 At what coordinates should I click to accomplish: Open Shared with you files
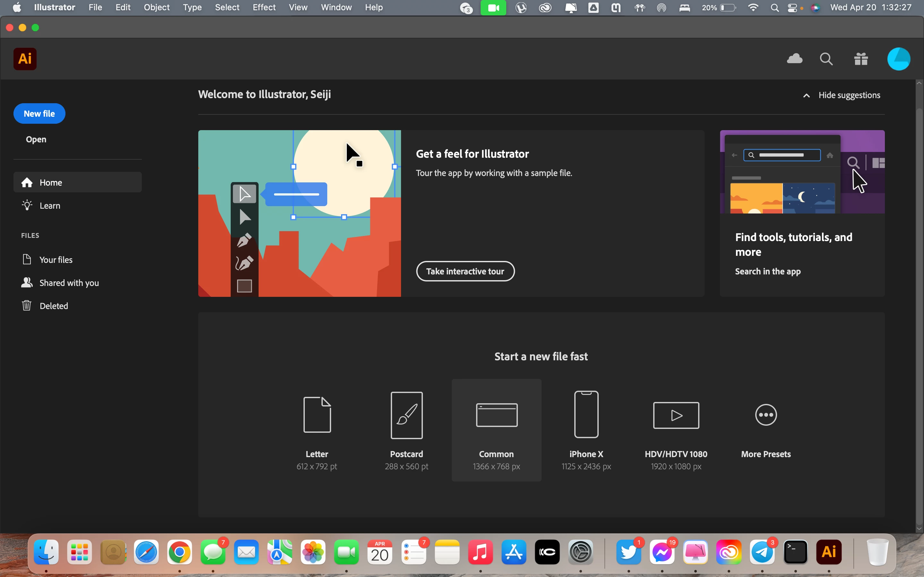69,283
